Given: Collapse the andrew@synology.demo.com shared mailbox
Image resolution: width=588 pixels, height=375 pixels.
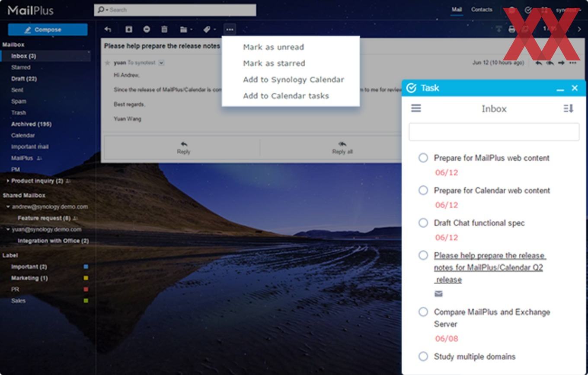Looking at the screenshot, I should click(x=8, y=207).
